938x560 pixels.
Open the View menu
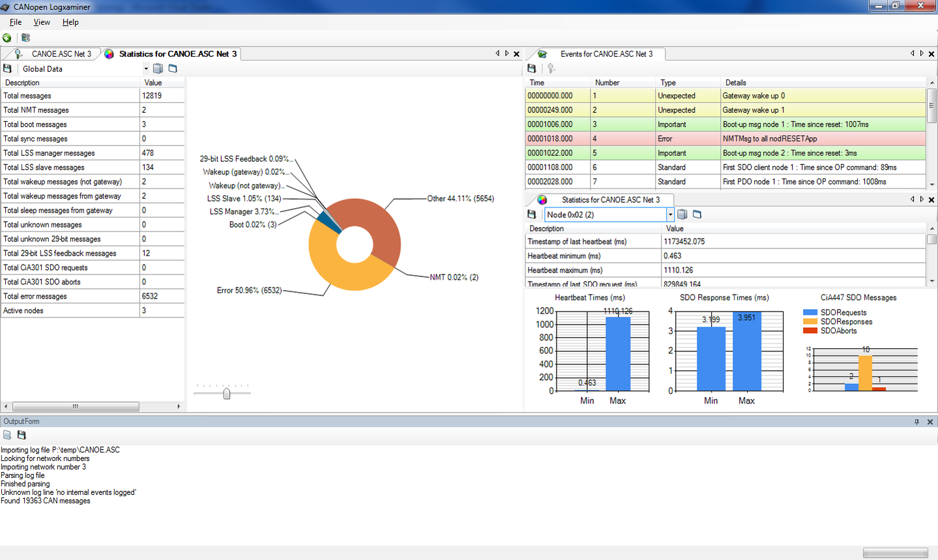[x=42, y=22]
